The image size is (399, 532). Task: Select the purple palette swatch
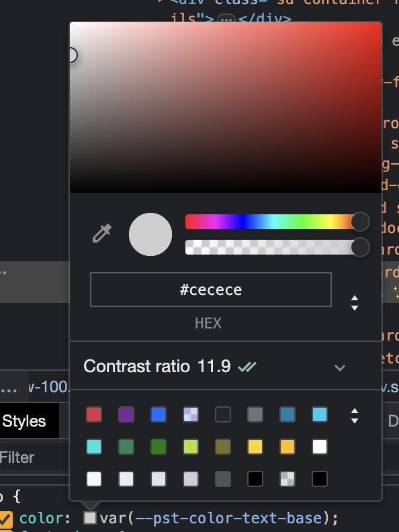pos(126,414)
